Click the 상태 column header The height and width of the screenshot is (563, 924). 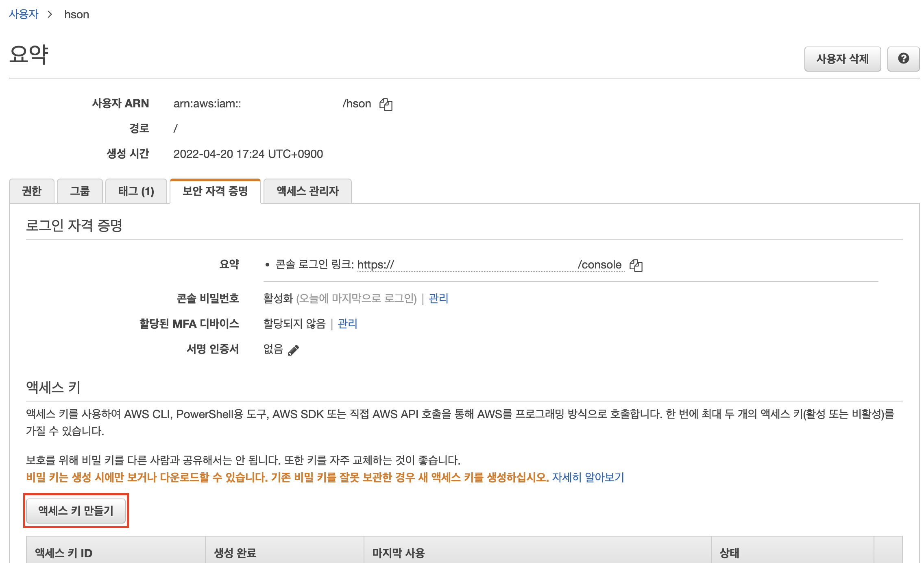click(x=729, y=553)
